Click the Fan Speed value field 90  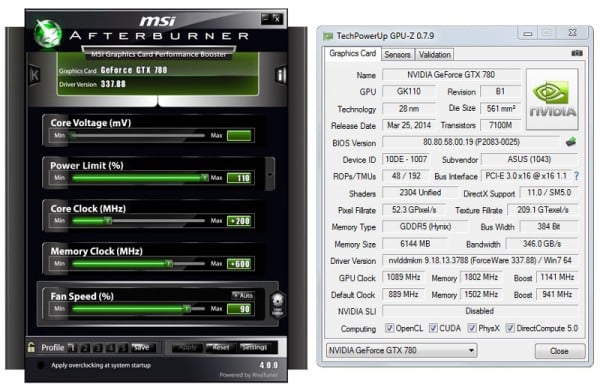tap(239, 308)
